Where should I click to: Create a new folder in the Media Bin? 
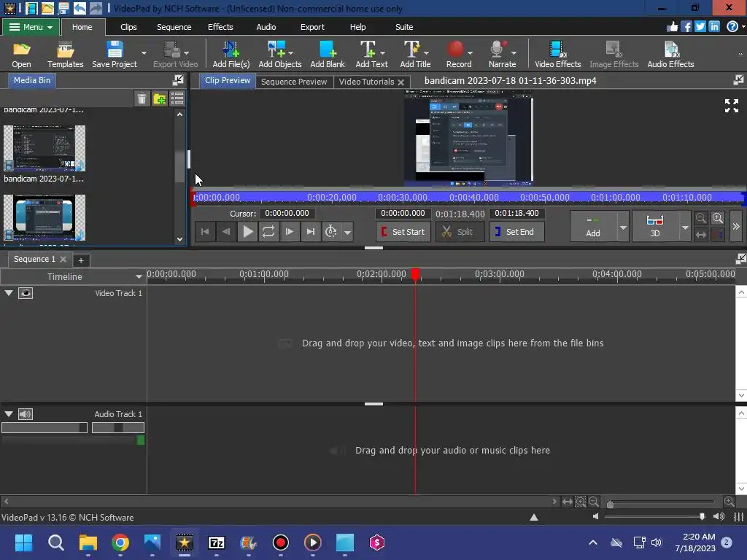160,98
